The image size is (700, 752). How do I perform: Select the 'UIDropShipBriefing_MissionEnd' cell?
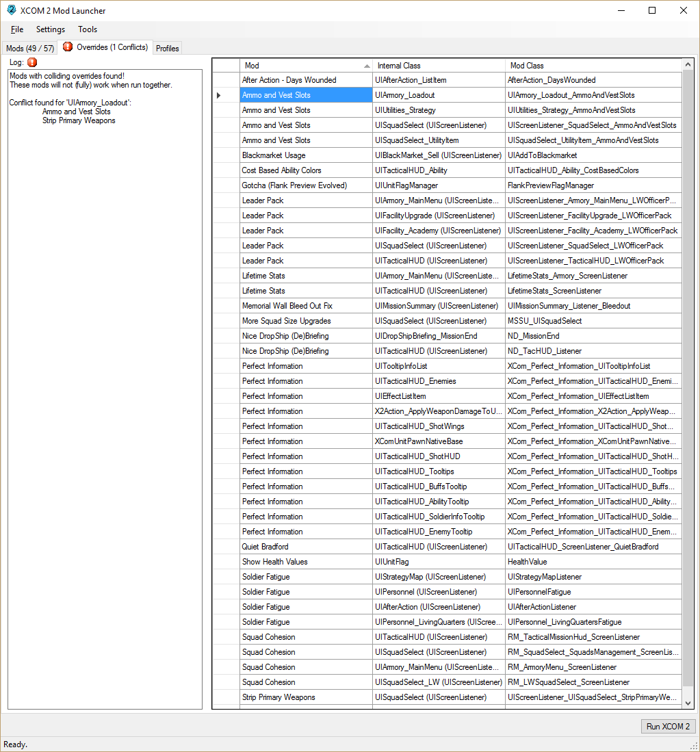(439, 336)
